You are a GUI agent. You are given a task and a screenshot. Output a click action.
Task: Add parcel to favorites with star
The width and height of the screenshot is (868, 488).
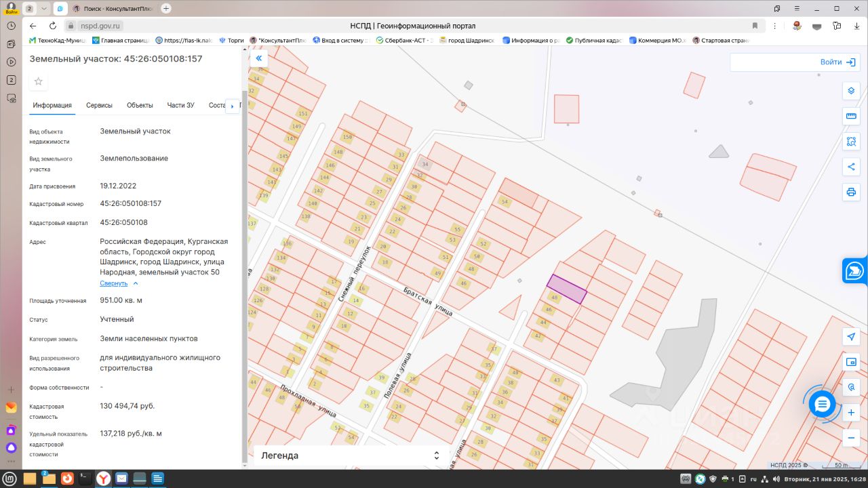tap(39, 81)
